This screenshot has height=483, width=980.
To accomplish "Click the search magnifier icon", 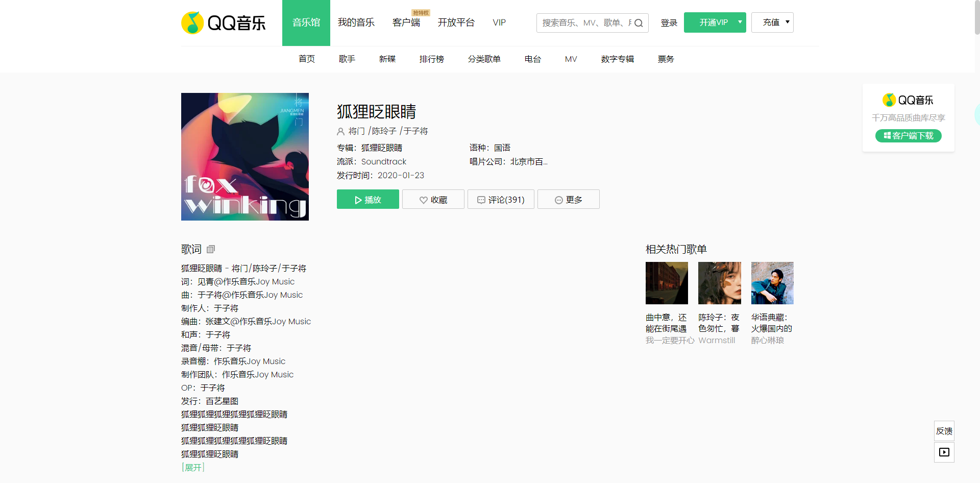I will click(639, 23).
